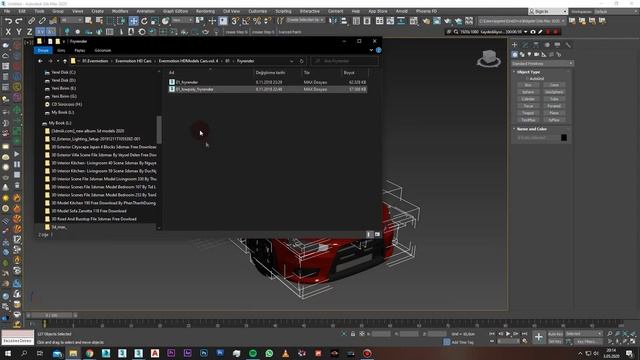Create a Box primitive button
Screen dimensions: 640x360
point(528,85)
